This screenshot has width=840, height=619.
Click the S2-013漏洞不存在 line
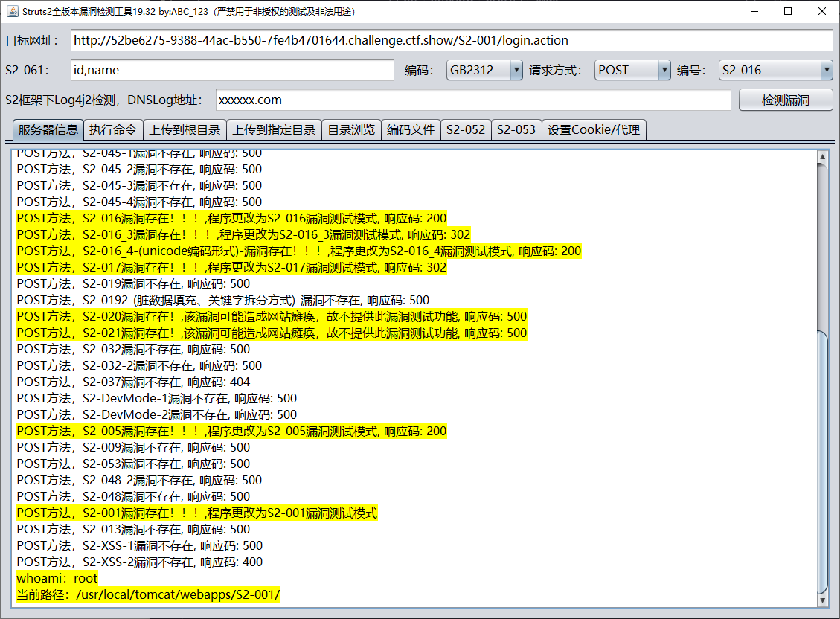[133, 530]
